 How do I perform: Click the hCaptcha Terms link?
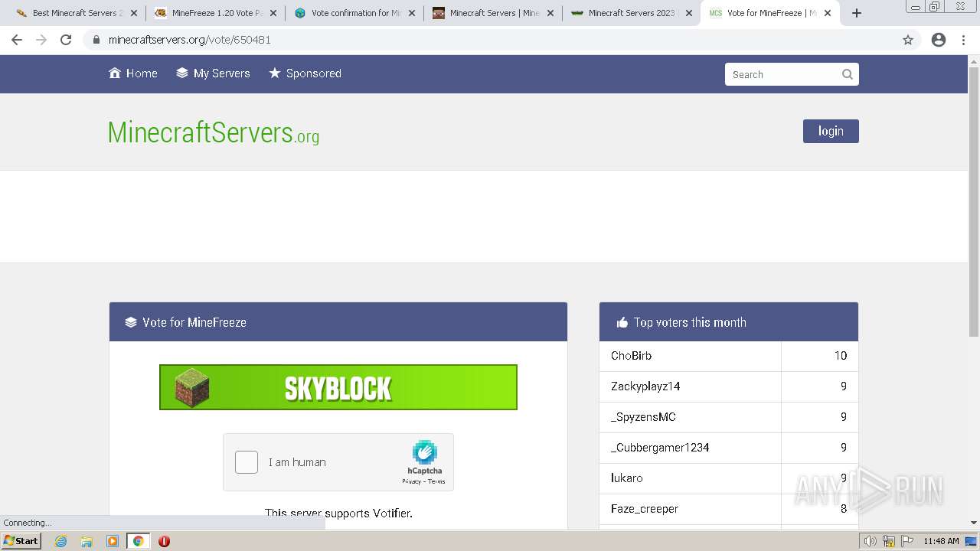click(x=436, y=481)
